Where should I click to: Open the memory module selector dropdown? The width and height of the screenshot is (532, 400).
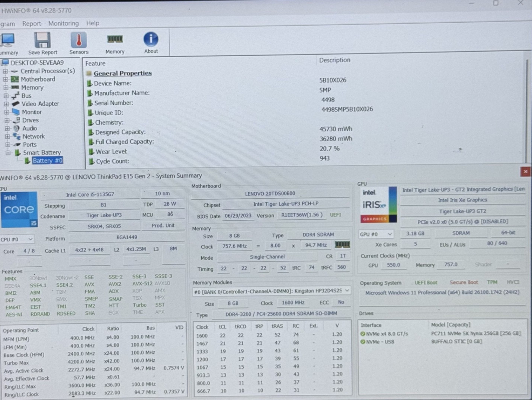tap(272, 291)
